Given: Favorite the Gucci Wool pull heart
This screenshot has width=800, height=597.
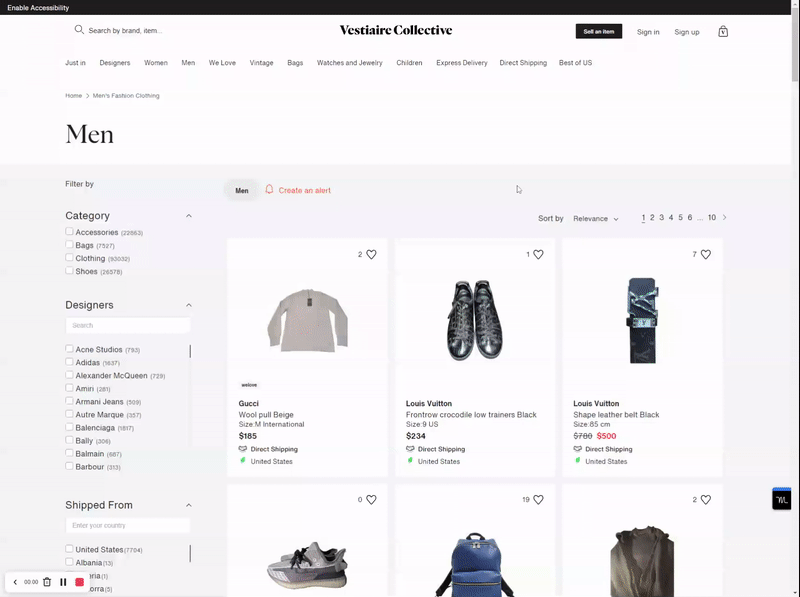Looking at the screenshot, I should [x=371, y=254].
